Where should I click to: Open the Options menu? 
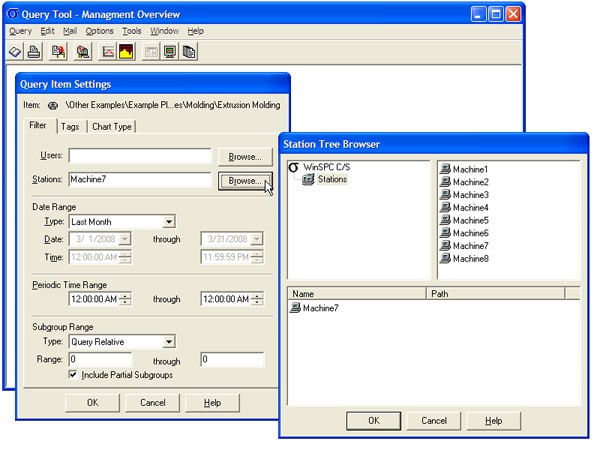click(x=99, y=31)
